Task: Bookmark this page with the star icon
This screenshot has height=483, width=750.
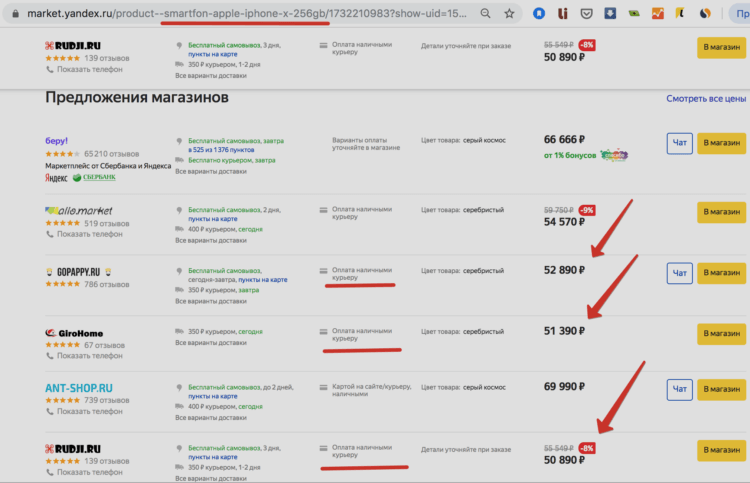Action: coord(509,13)
